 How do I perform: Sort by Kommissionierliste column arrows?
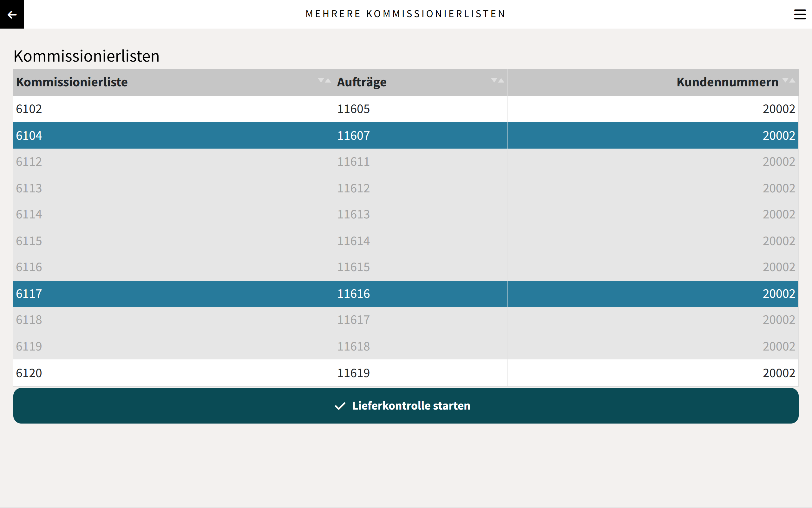coord(324,80)
